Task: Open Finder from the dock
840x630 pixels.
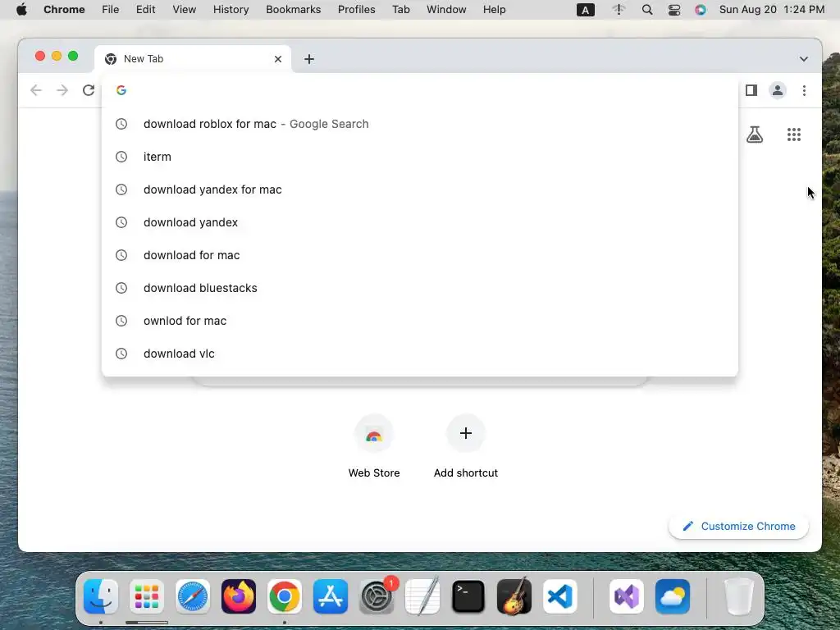Action: [101, 596]
